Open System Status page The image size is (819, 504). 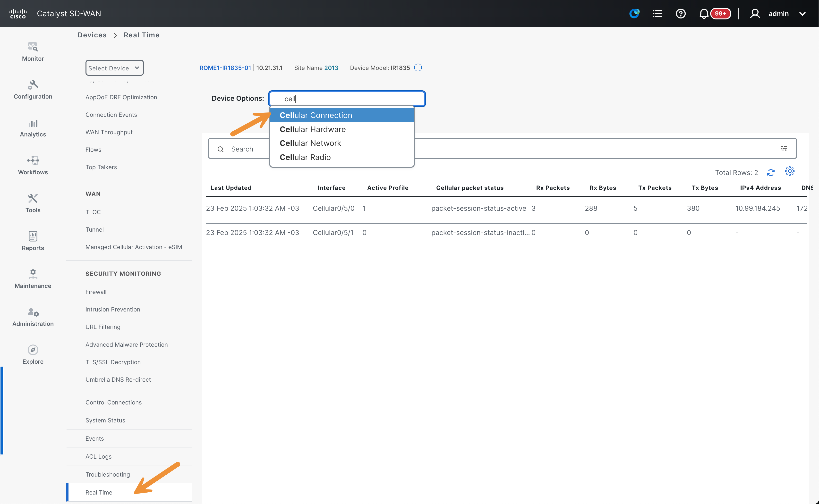click(x=105, y=420)
